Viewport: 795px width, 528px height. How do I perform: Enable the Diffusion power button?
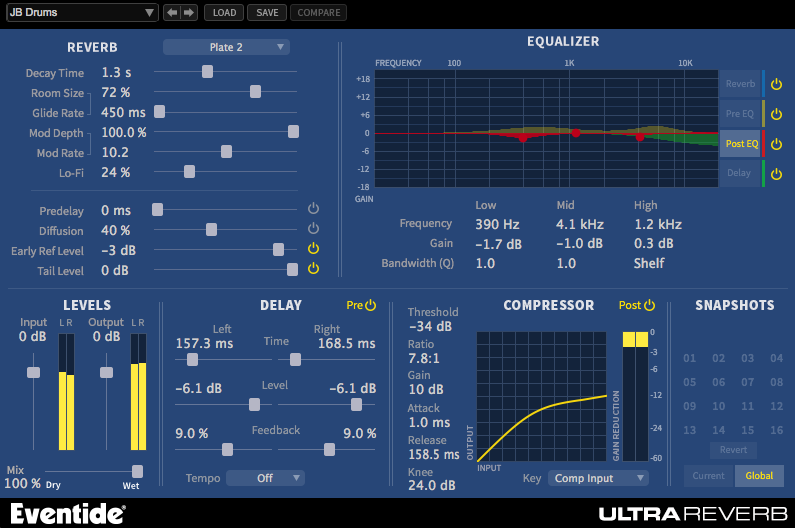[313, 228]
